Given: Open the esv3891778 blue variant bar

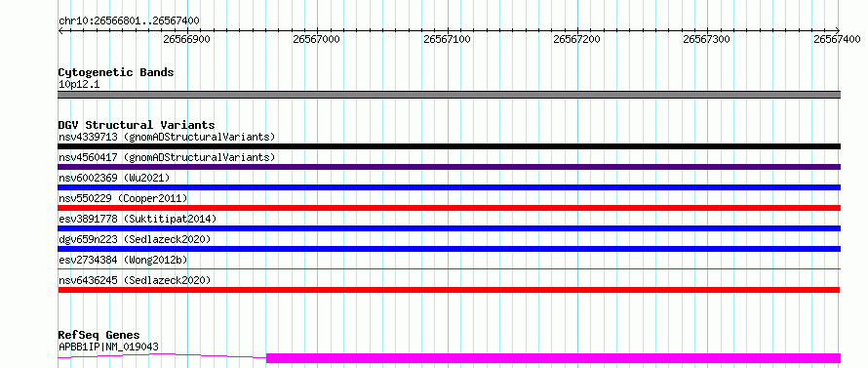Looking at the screenshot, I should pyautogui.click(x=449, y=228).
